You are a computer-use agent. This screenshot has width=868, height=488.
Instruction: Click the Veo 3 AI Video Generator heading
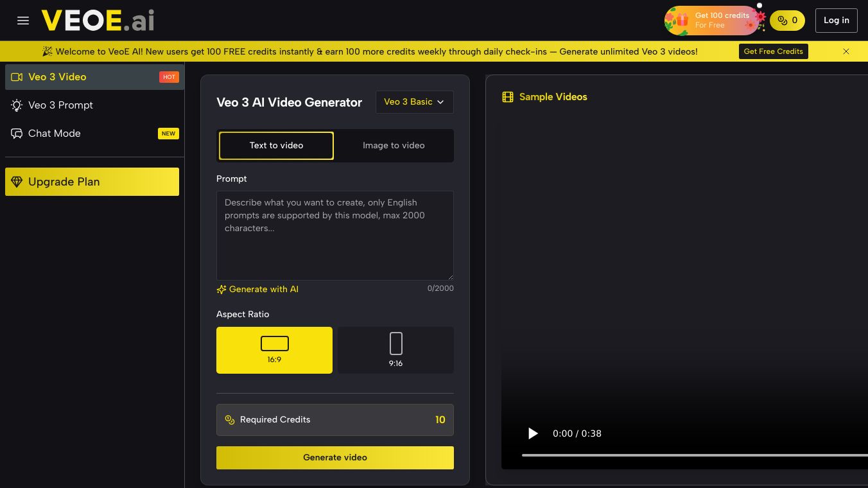click(x=290, y=102)
